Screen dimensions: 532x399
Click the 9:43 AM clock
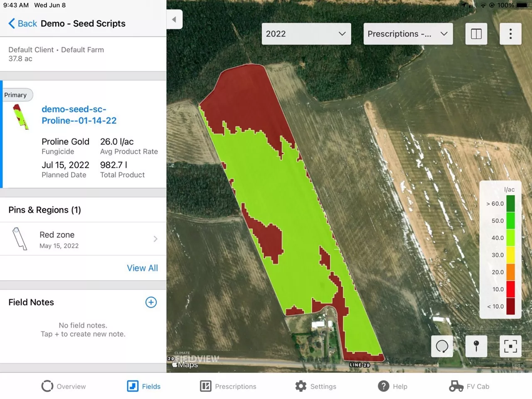pos(16,5)
